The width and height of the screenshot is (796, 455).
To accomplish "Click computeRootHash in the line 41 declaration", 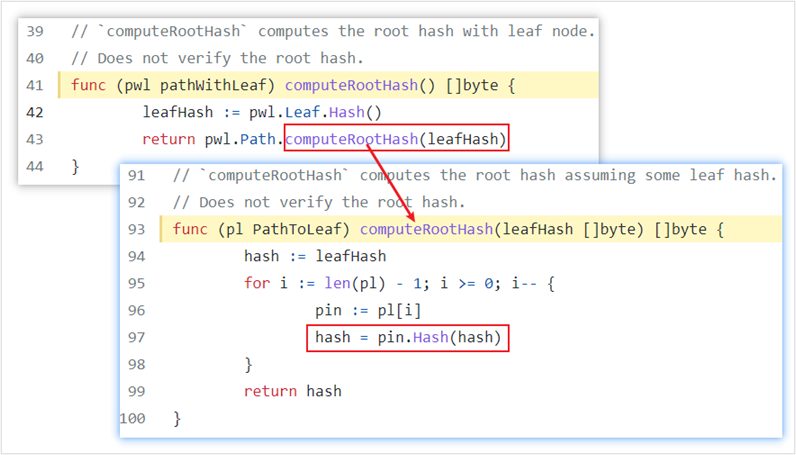I will click(351, 85).
